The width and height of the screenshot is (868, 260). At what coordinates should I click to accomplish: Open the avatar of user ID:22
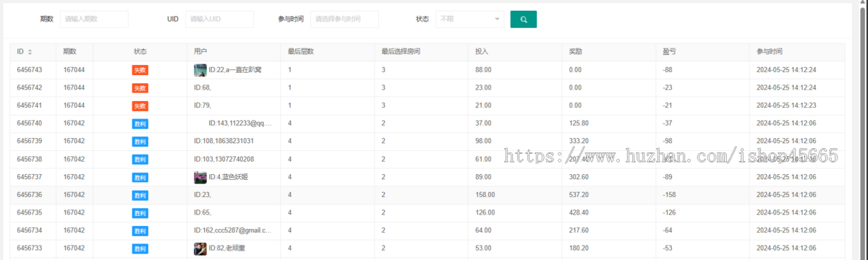[x=200, y=70]
